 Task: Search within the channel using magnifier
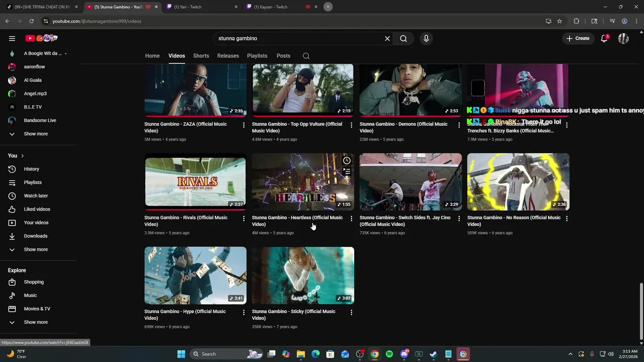click(306, 56)
